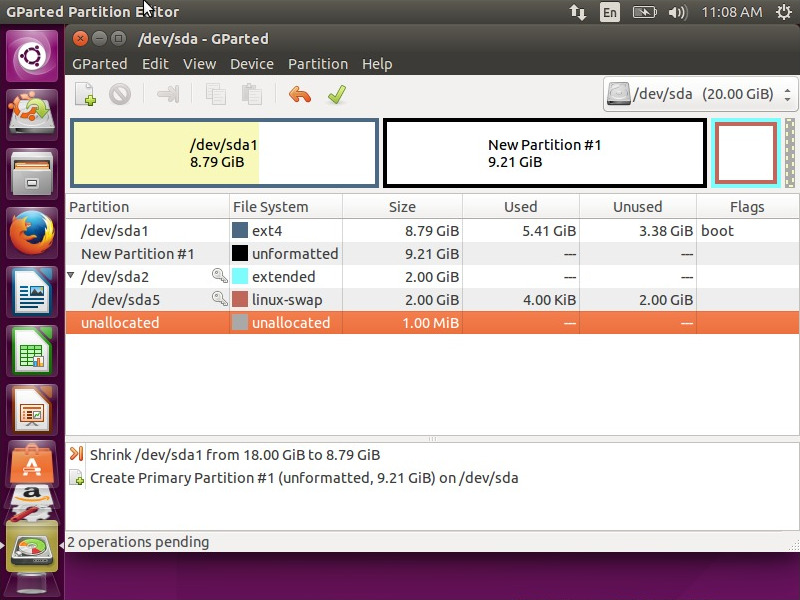Click the create partition operation icon
This screenshot has width=800, height=600.
(x=77, y=478)
